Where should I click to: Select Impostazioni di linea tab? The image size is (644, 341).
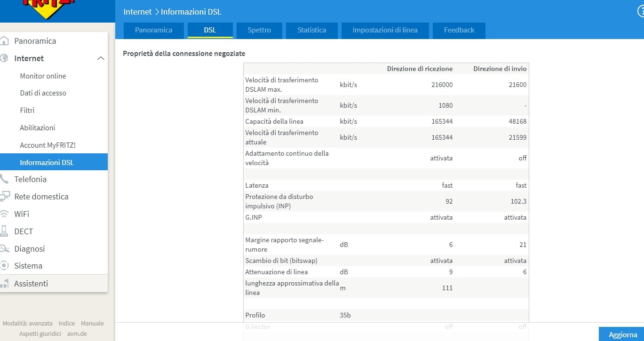pos(385,30)
